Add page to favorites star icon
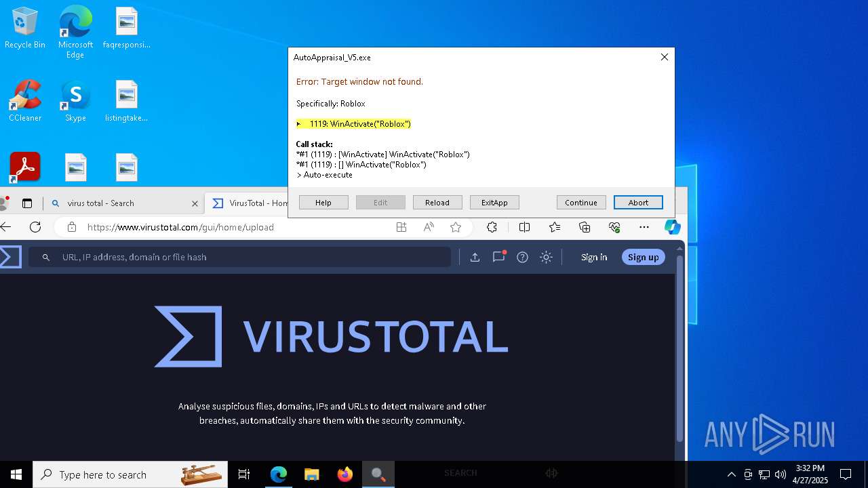868x488 pixels. [x=456, y=227]
